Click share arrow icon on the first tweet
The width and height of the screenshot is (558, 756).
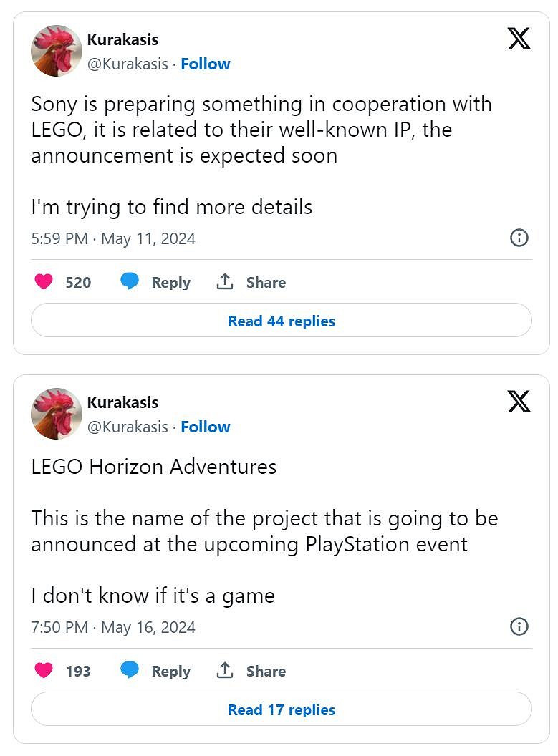(225, 282)
